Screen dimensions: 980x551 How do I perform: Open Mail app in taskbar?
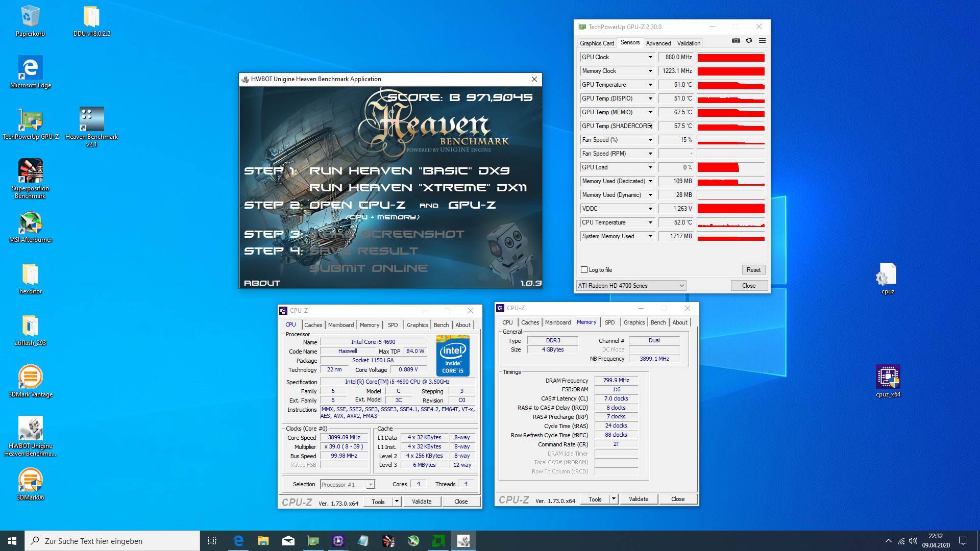pyautogui.click(x=288, y=541)
